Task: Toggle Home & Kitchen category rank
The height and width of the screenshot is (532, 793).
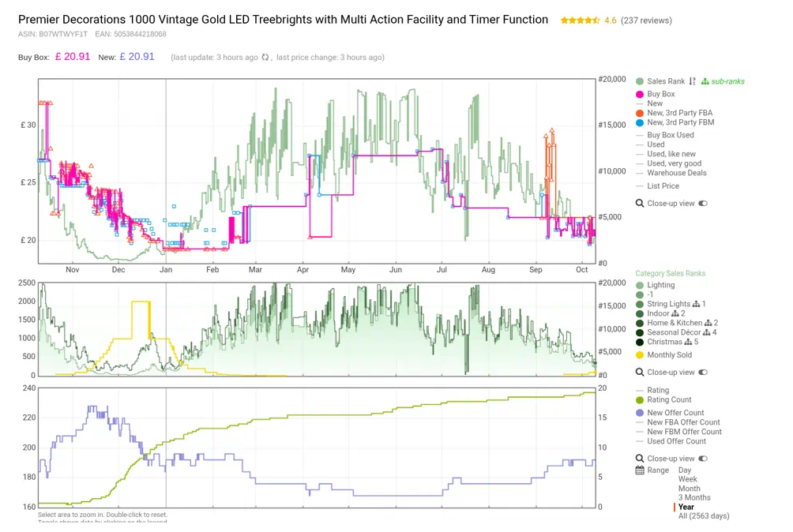Action: coord(669,323)
